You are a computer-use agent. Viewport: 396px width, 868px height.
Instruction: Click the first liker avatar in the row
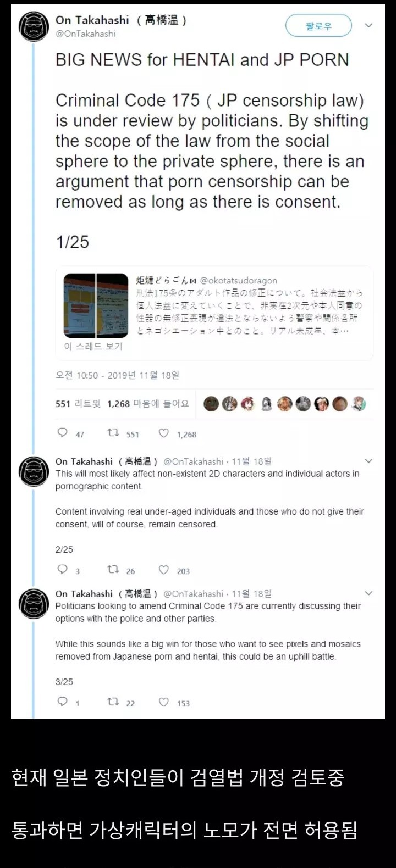tap(211, 404)
